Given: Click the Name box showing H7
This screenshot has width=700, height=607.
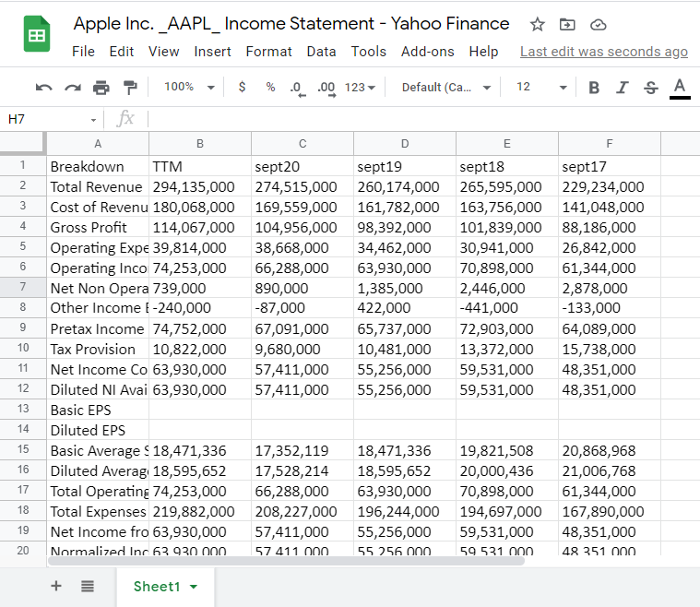Looking at the screenshot, I should [50, 119].
